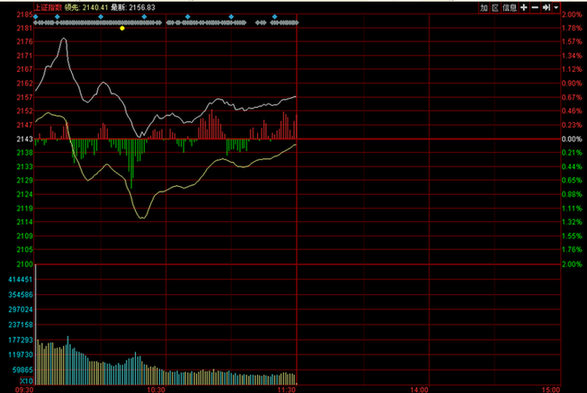The image size is (587, 393).
Task: Click the 10:30 time axis label
Action: (x=156, y=390)
